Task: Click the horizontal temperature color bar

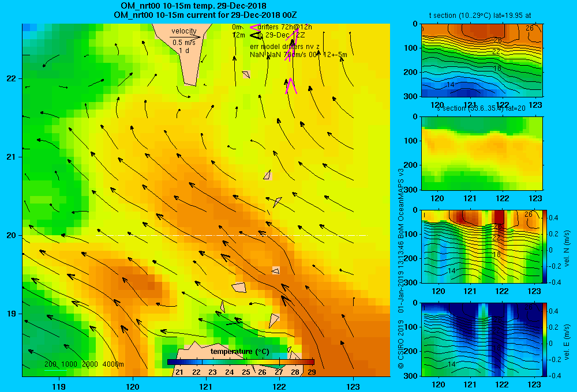Action: 241,362
